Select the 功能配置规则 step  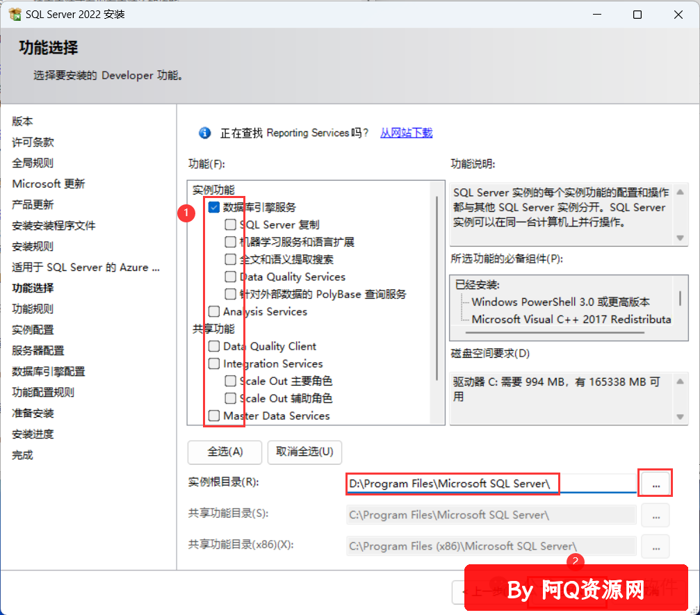pos(43,393)
